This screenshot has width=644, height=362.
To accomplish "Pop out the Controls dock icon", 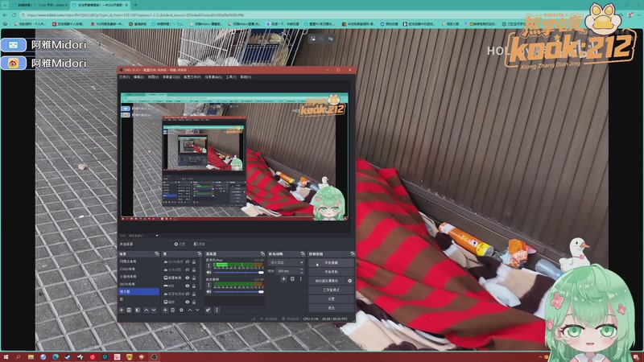I will [353, 253].
